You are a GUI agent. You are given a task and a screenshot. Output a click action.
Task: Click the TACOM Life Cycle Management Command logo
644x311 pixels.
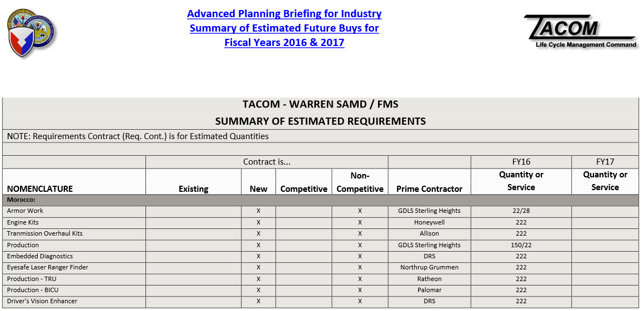(x=580, y=32)
